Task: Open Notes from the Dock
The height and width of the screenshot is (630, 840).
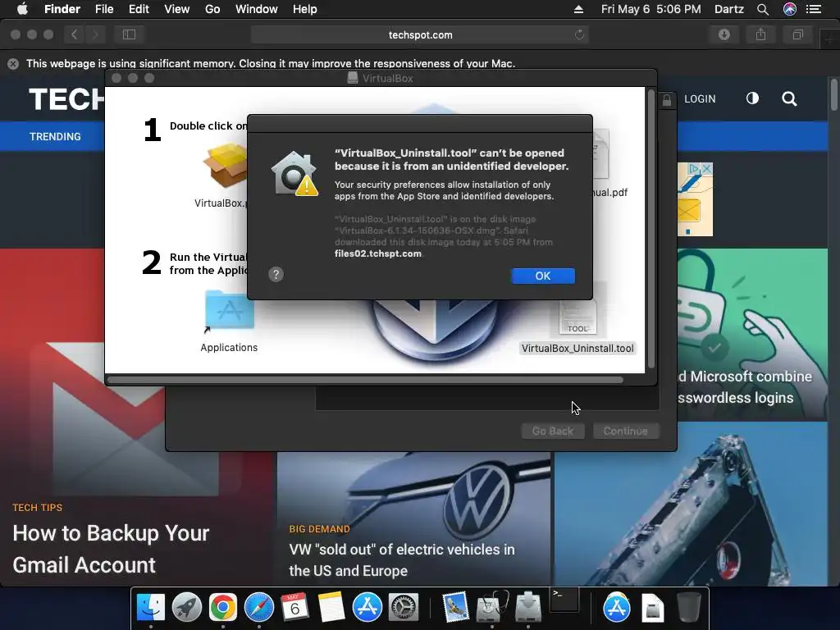Action: [331, 608]
